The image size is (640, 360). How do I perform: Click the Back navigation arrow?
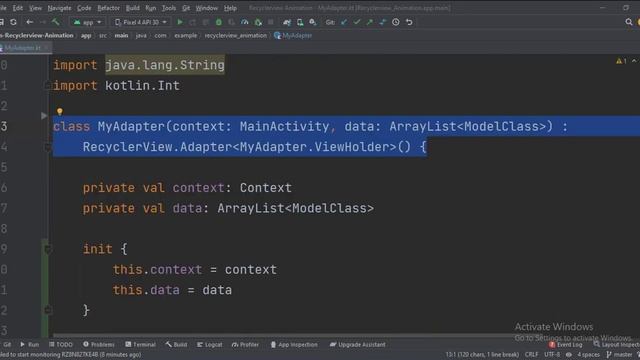click(29, 22)
